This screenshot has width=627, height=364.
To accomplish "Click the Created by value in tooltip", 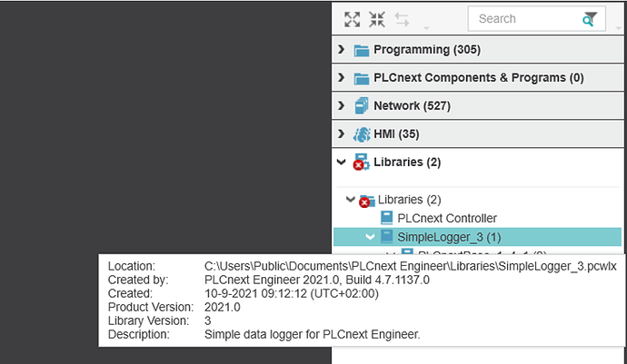I will click(317, 280).
